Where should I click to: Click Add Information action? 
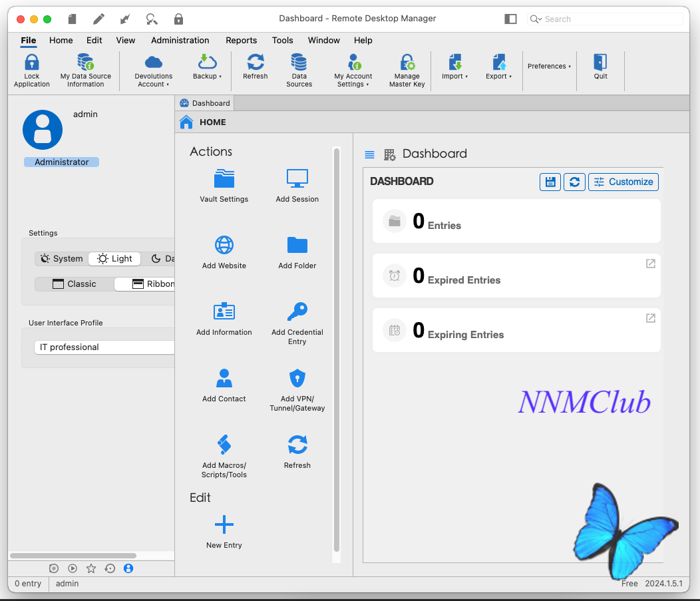224,319
